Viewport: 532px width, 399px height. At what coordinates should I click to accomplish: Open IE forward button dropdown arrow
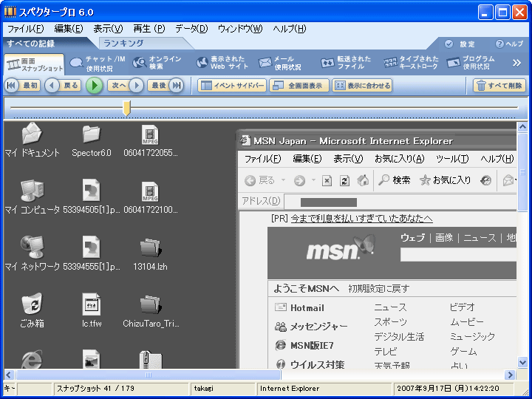pyautogui.click(x=314, y=180)
